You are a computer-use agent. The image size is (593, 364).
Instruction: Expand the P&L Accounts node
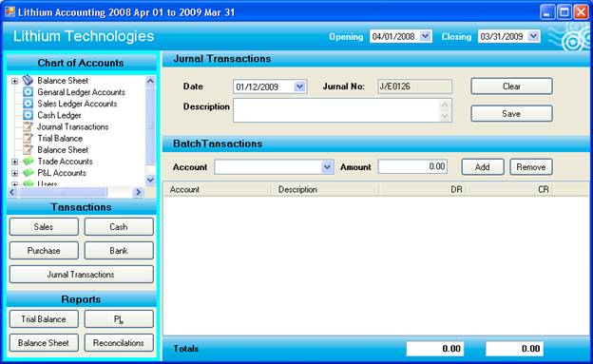[x=14, y=173]
